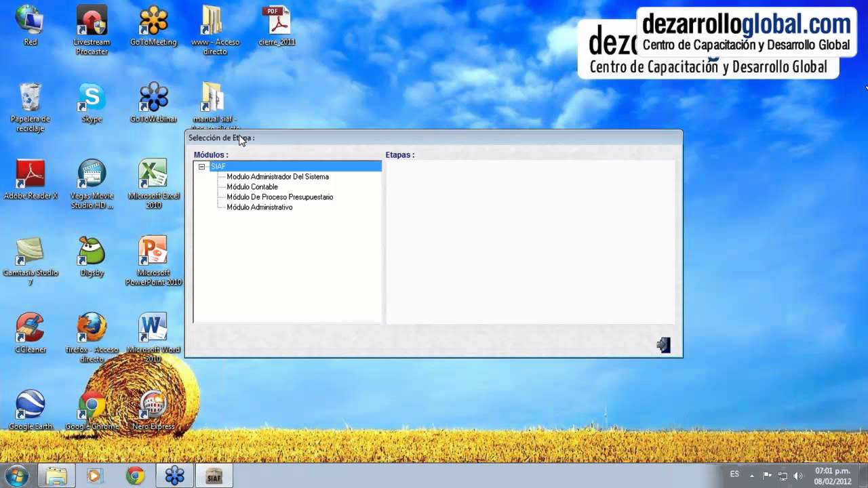Open the volume speaker tray icon
This screenshot has height=488, width=868.
[798, 476]
